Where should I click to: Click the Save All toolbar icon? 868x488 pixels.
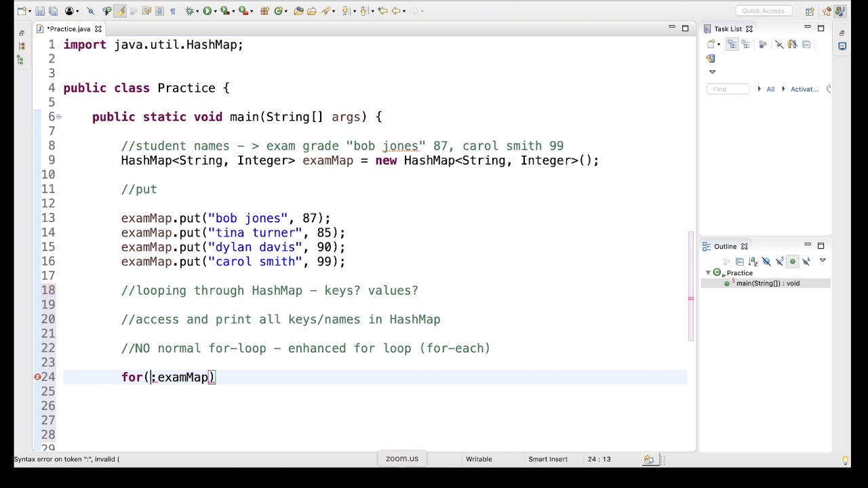53,11
